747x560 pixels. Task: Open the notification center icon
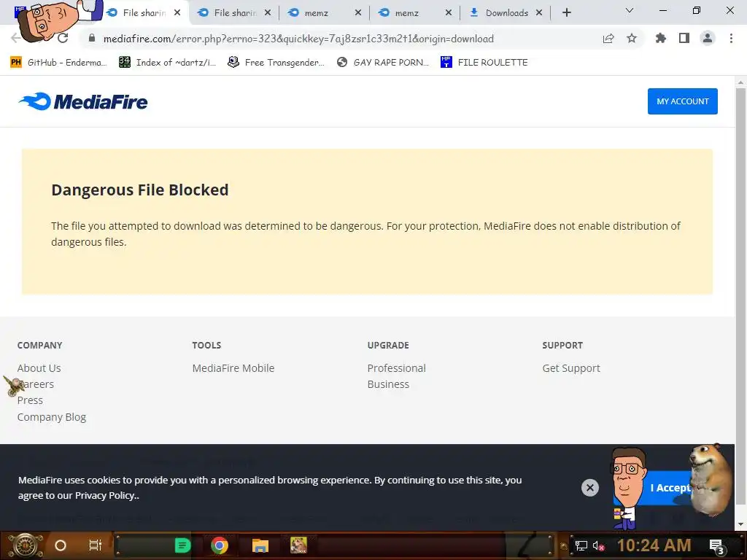point(716,547)
